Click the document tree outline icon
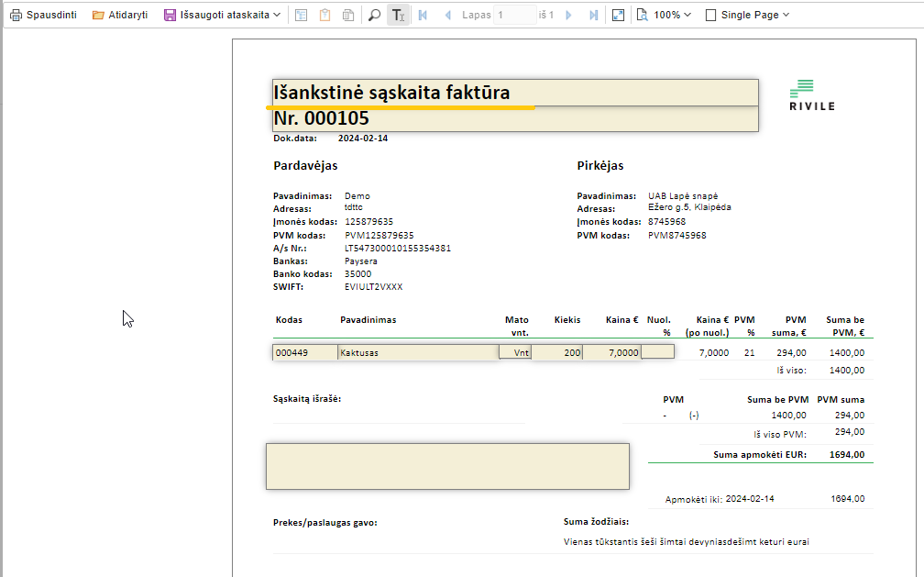The image size is (924, 577). pos(302,16)
